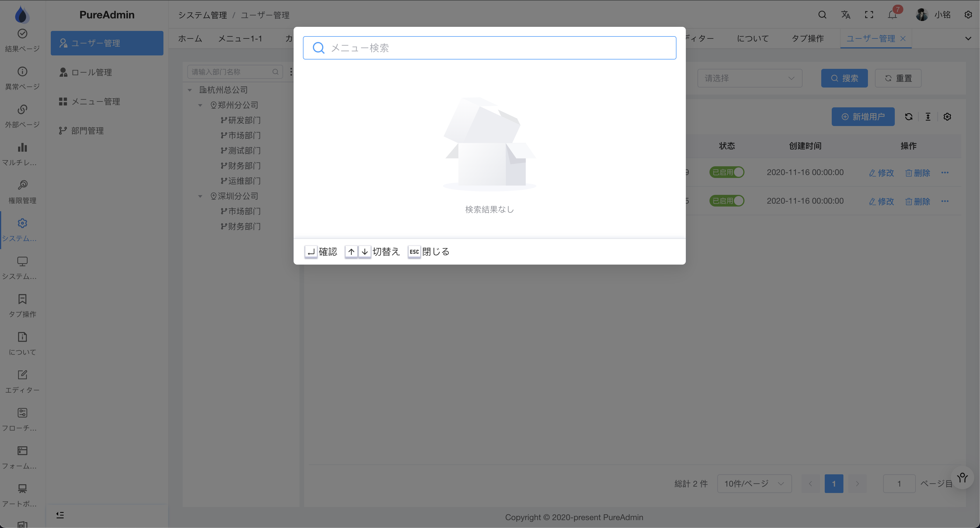Click the 重置 reset button
The width and height of the screenshot is (980, 528).
[898, 78]
